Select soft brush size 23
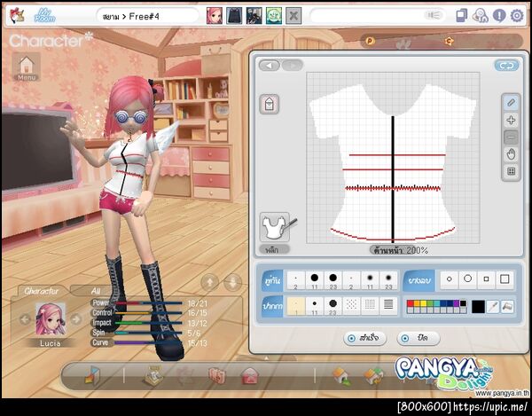Image resolution: width=532 pixels, height=416 pixels. (388, 280)
